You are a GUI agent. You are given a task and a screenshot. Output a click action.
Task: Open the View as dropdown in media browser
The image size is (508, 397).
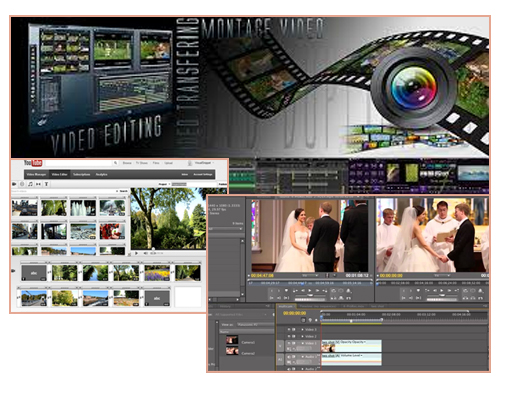pyautogui.click(x=255, y=324)
